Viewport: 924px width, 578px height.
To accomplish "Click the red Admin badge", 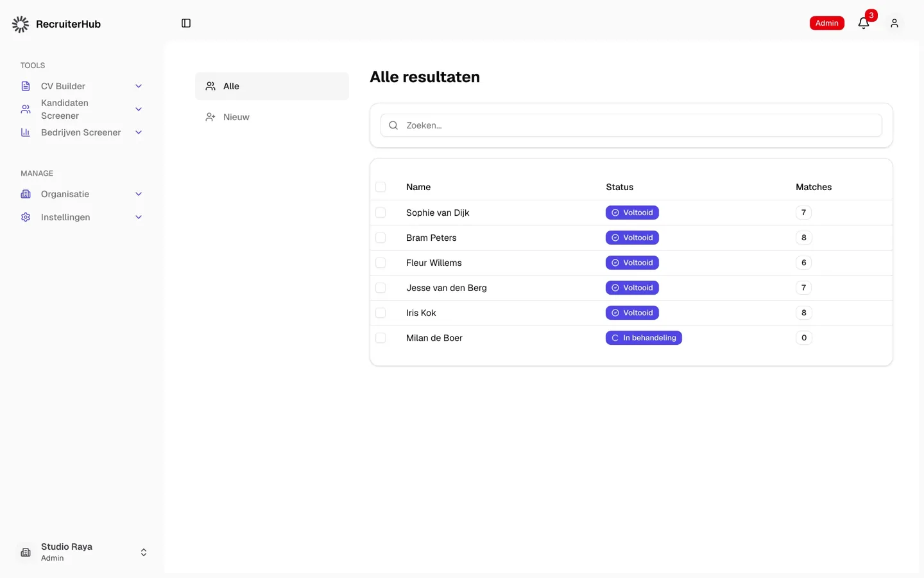I will tap(826, 23).
